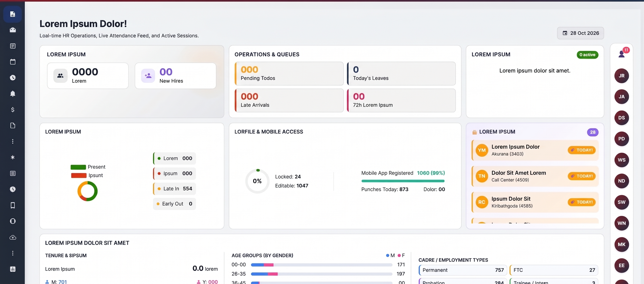Select the Early Out 0 legend item

coord(175,204)
